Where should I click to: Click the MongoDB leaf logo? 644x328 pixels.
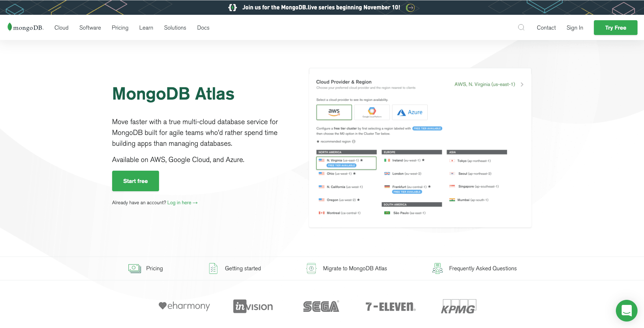[x=10, y=27]
